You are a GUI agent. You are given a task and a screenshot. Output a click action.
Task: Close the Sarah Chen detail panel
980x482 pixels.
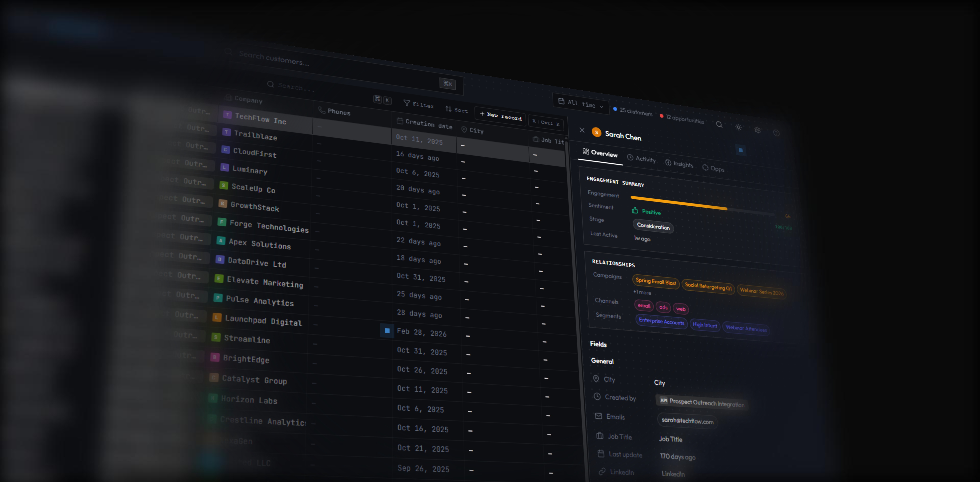tap(582, 130)
